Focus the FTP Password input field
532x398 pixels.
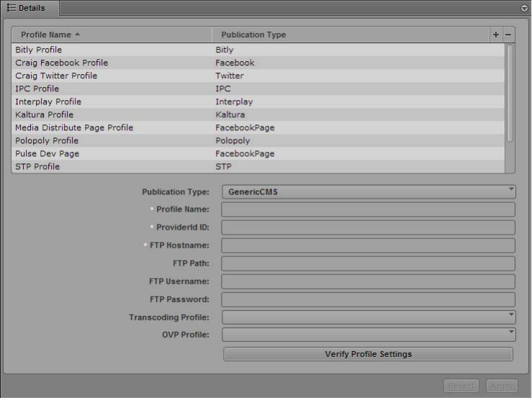(368, 299)
